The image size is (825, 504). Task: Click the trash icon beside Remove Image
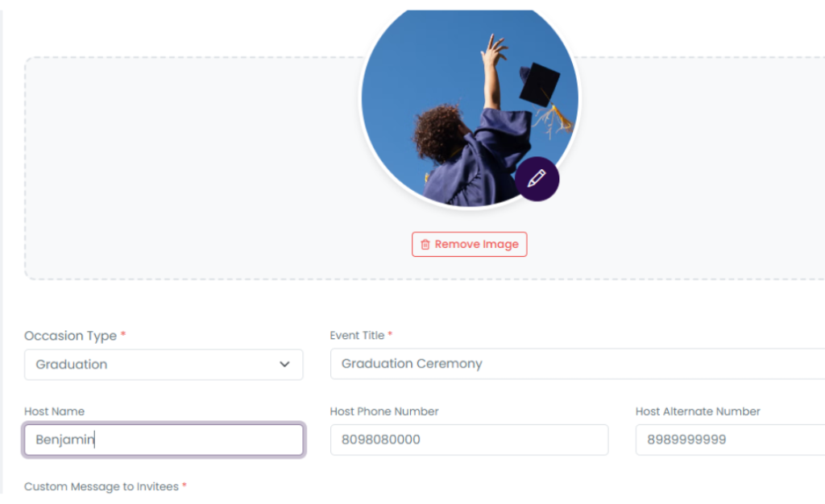(425, 245)
